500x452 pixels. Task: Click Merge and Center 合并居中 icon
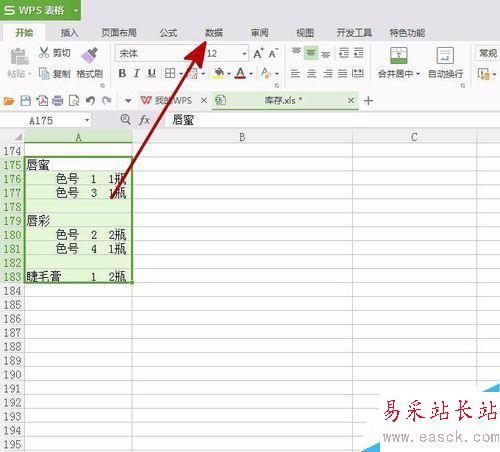click(x=399, y=55)
